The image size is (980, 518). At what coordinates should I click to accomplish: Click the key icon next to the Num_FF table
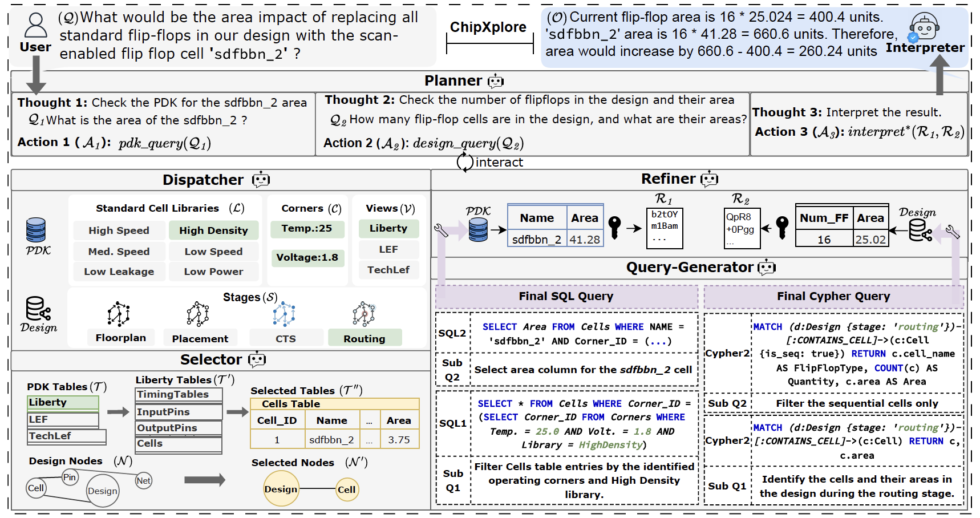(x=783, y=227)
